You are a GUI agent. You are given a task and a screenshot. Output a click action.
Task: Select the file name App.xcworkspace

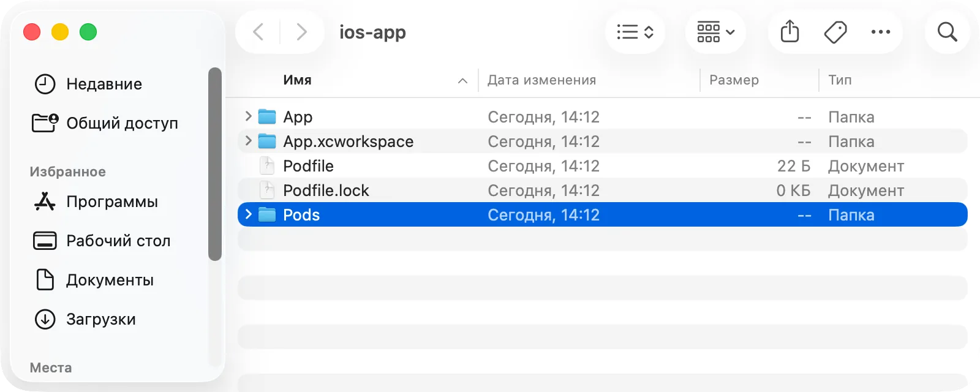348,141
